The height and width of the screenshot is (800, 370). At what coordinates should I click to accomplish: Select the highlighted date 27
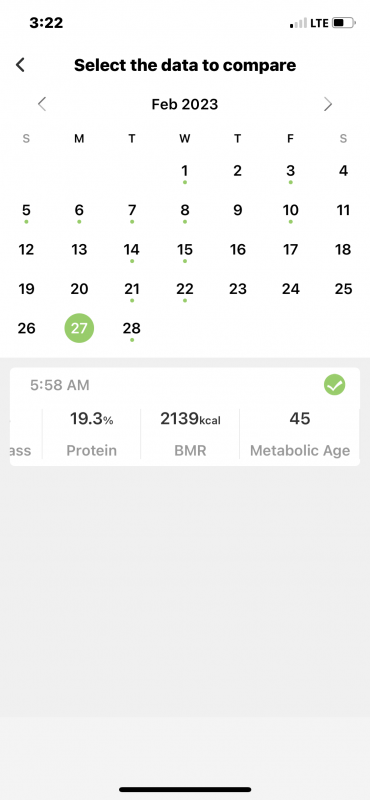point(79,328)
